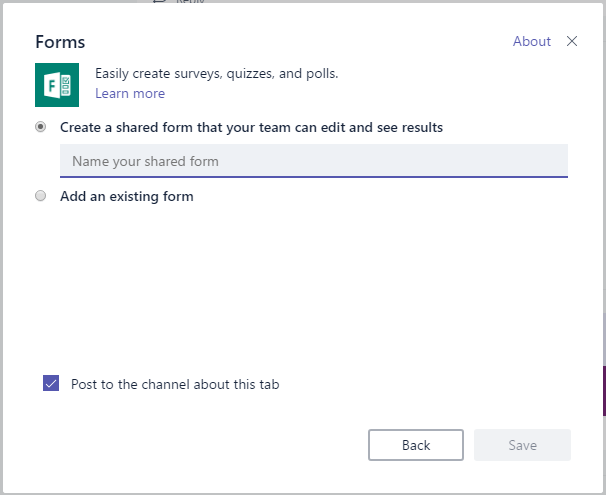Uncheck Post to the channel about this tab
This screenshot has height=495, width=606.
click(51, 383)
